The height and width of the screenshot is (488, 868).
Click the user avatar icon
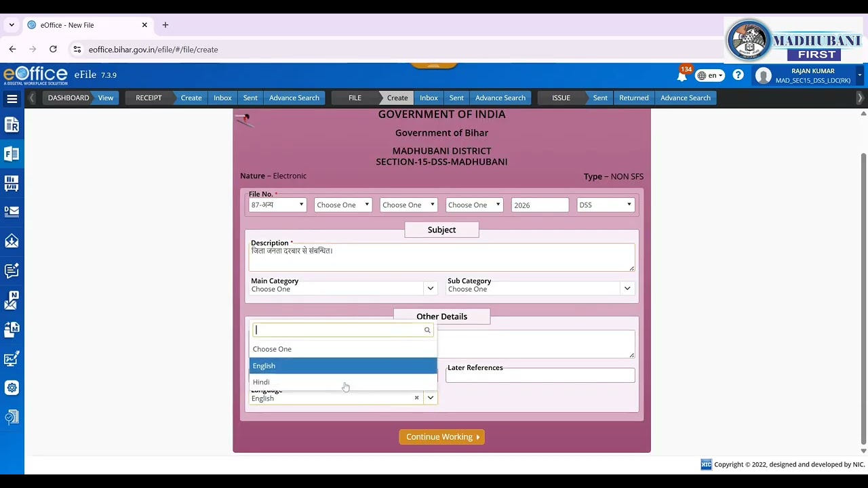pos(764,76)
